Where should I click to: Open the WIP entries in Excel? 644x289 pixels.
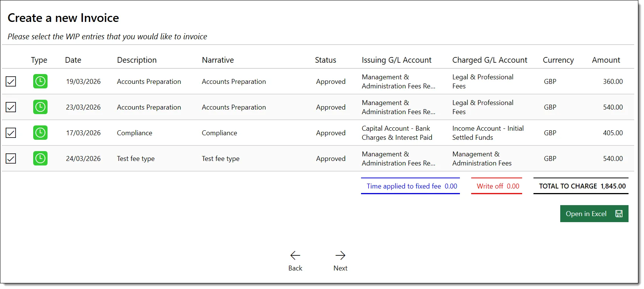coord(594,214)
